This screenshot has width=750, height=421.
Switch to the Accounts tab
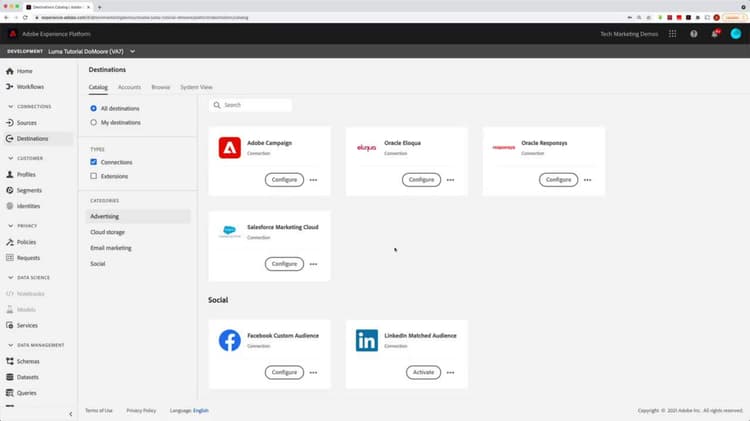tap(129, 87)
